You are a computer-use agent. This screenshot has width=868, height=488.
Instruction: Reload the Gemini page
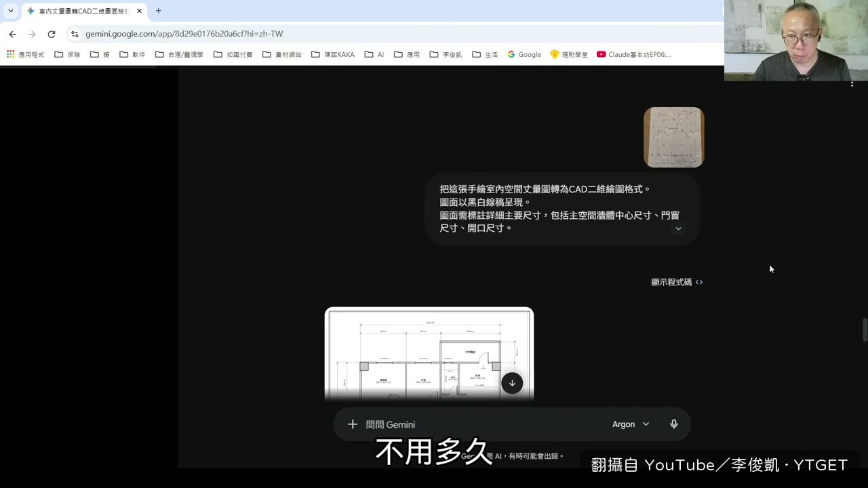[52, 34]
